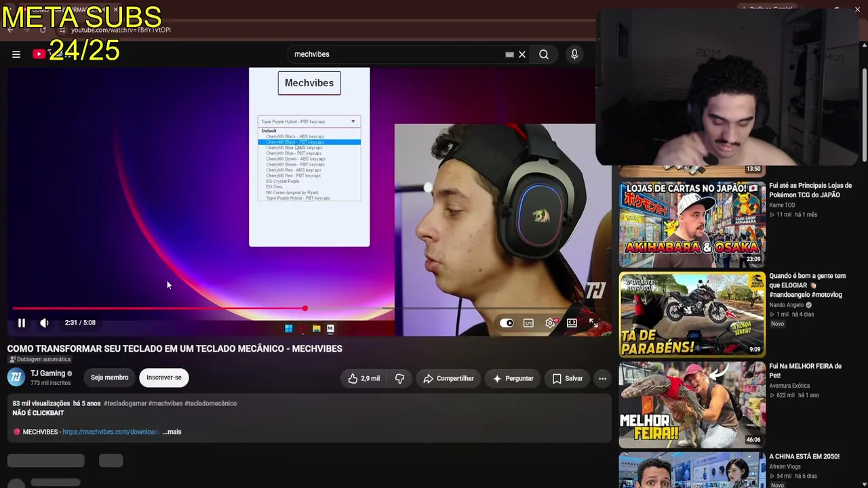Open the TJ Gaming channel avatar

click(16, 377)
